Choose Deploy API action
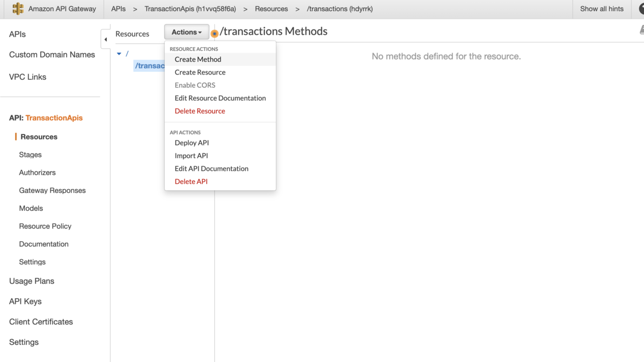Screen dimensions: 644x362 coord(192,143)
